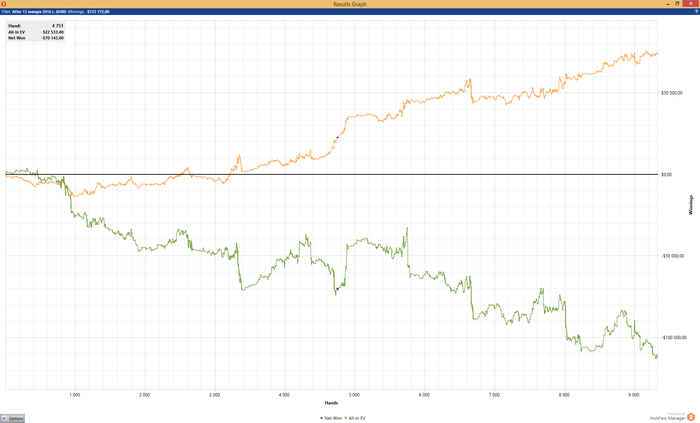700x423 pixels.
Task: Click the Hand value 4 751
Action: [58, 26]
